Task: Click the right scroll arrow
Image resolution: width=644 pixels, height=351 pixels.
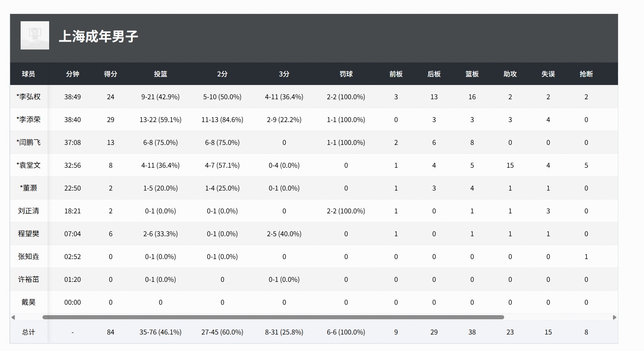Action: (x=615, y=317)
